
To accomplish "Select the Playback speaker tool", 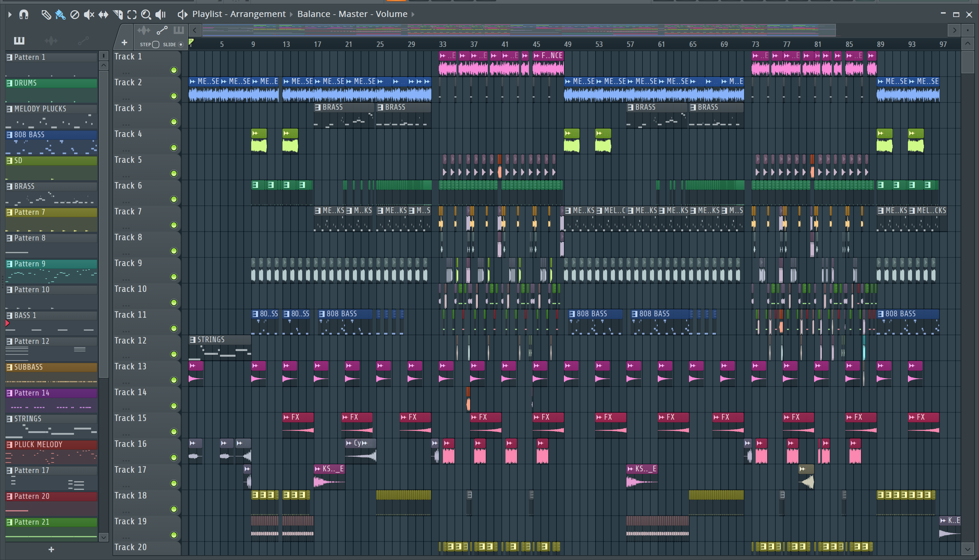I will [160, 15].
